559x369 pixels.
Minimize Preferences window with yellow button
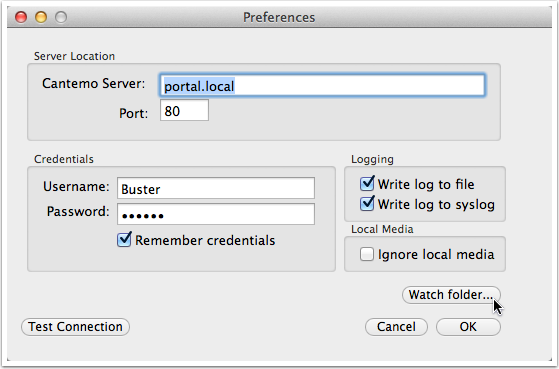[x=41, y=17]
